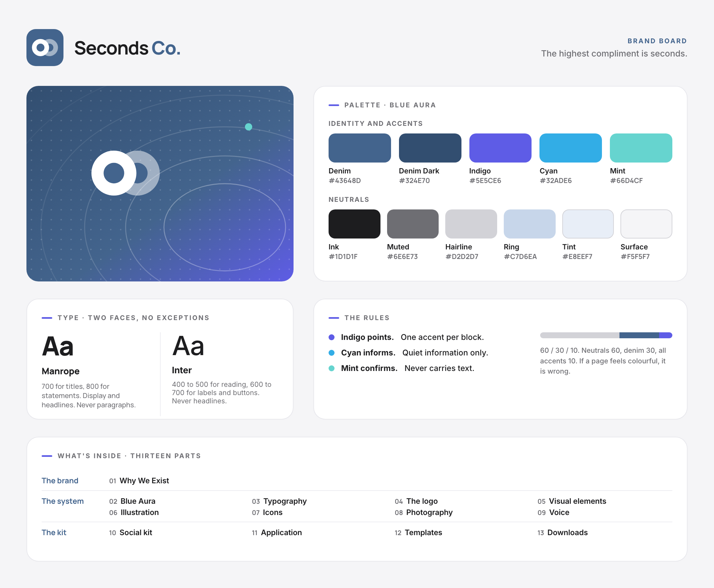Choose the Ink neutral swatch
Image resolution: width=714 pixels, height=588 pixels.
point(354,224)
